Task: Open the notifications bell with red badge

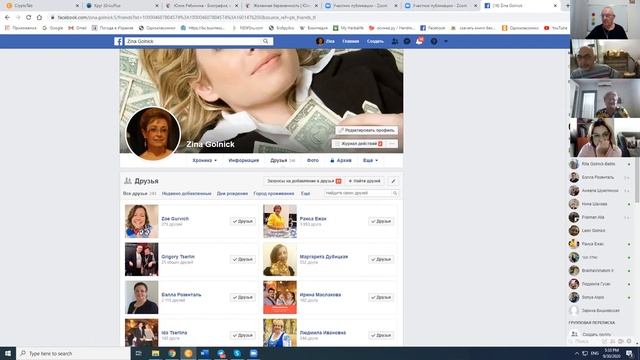Action: tap(419, 41)
